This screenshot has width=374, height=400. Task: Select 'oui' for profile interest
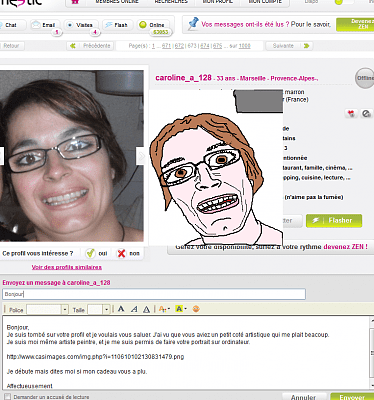click(x=96, y=253)
